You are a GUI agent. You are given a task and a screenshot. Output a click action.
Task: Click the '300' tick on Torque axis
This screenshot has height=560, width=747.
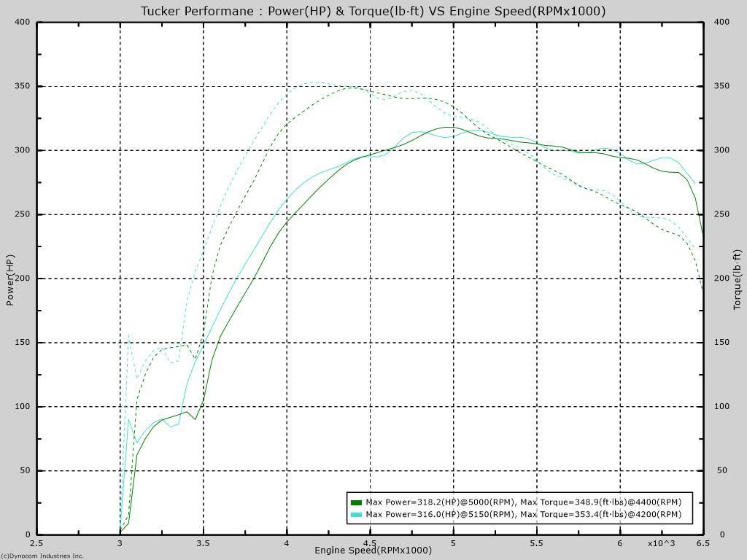(721, 150)
